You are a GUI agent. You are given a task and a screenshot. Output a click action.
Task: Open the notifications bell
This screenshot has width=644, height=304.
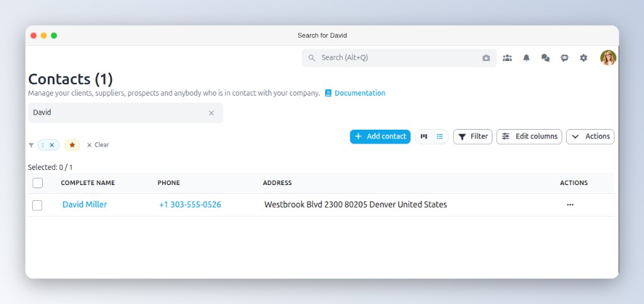click(526, 58)
